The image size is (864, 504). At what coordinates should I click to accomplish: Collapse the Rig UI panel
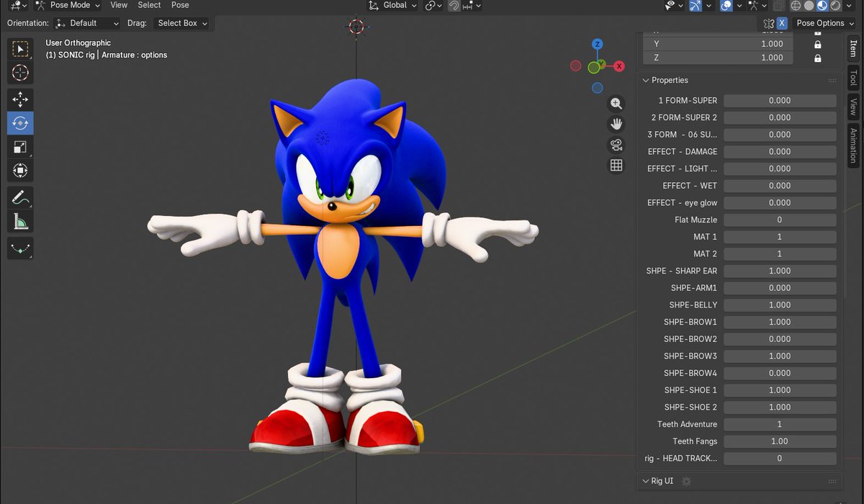click(x=645, y=480)
